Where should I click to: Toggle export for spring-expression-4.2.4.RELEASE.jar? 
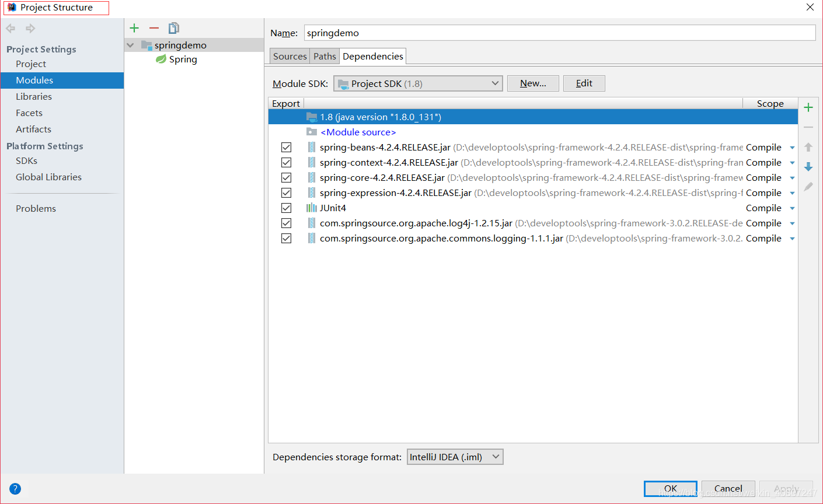coord(286,192)
